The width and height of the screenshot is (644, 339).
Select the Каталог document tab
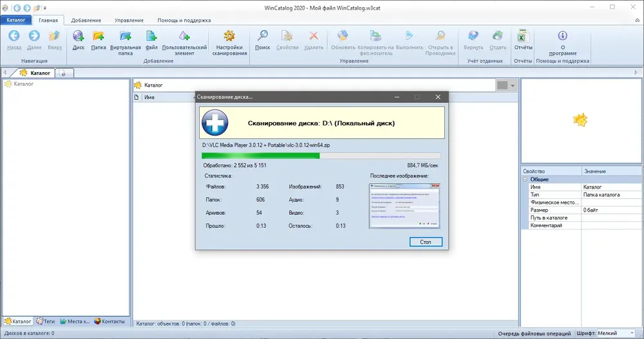click(x=35, y=73)
